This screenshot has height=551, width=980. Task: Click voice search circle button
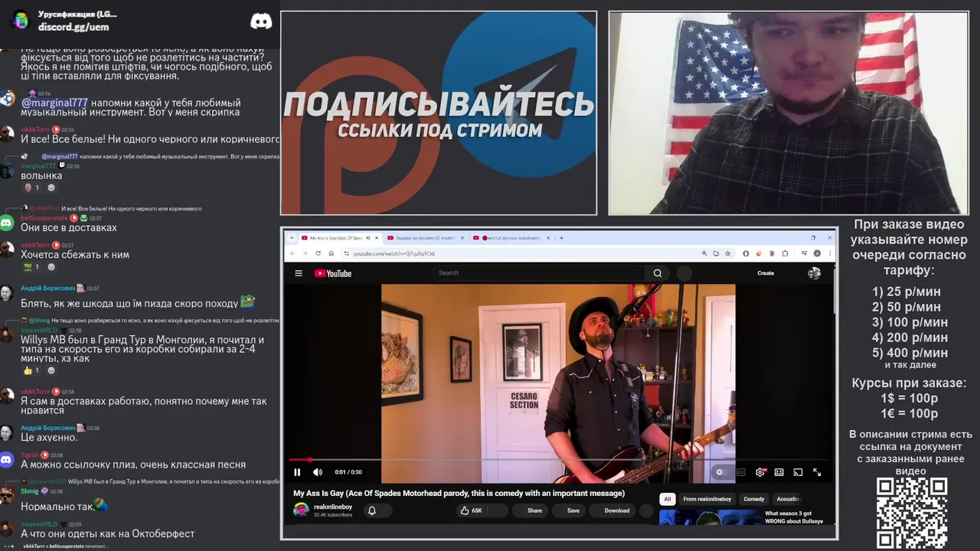(684, 272)
